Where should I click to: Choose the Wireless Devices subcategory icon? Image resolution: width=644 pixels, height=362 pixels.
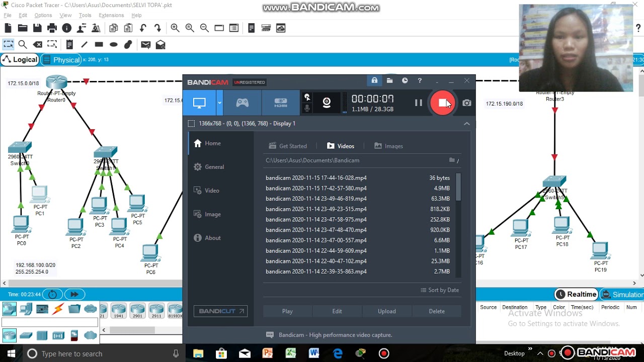58,335
